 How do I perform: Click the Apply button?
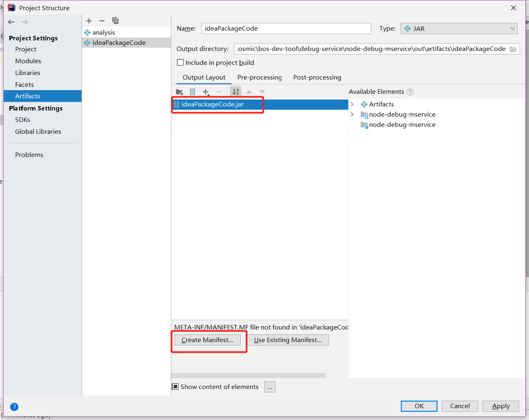click(x=501, y=406)
